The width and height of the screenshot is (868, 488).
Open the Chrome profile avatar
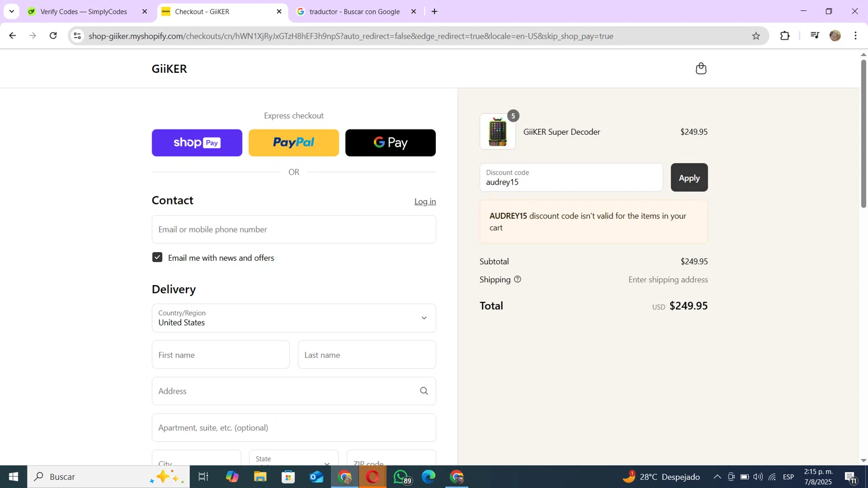click(x=835, y=36)
